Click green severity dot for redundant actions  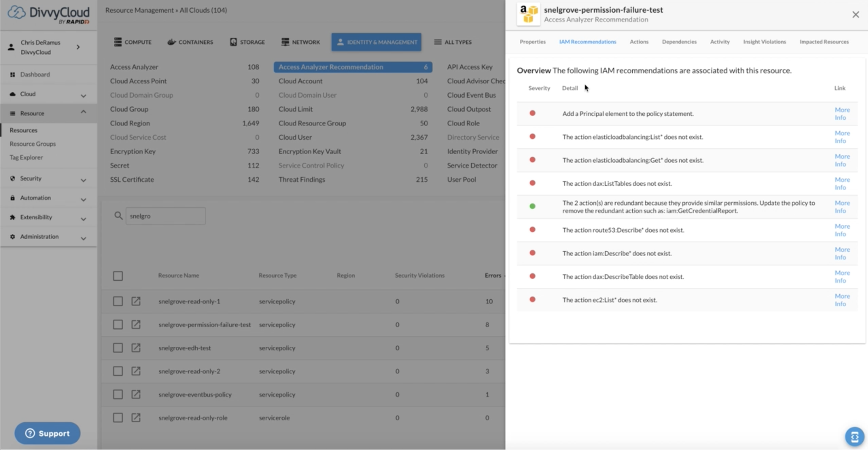click(x=532, y=206)
